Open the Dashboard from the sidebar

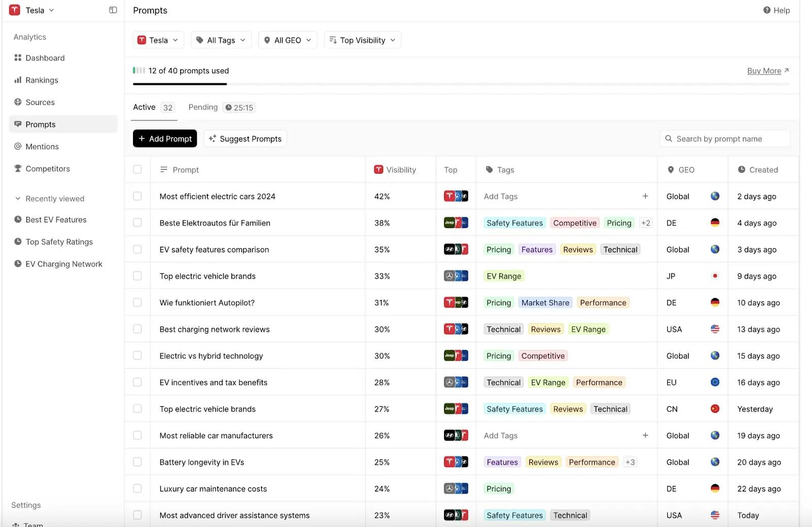(x=45, y=57)
